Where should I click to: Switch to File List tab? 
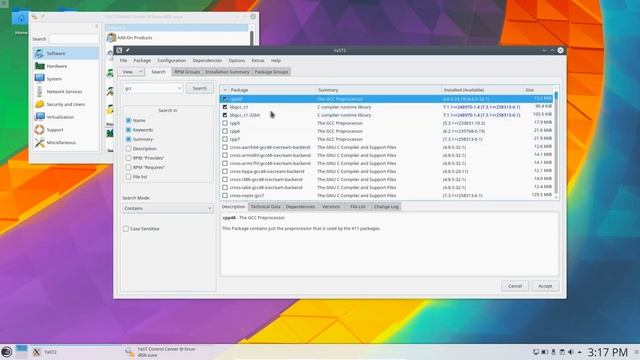tap(358, 207)
